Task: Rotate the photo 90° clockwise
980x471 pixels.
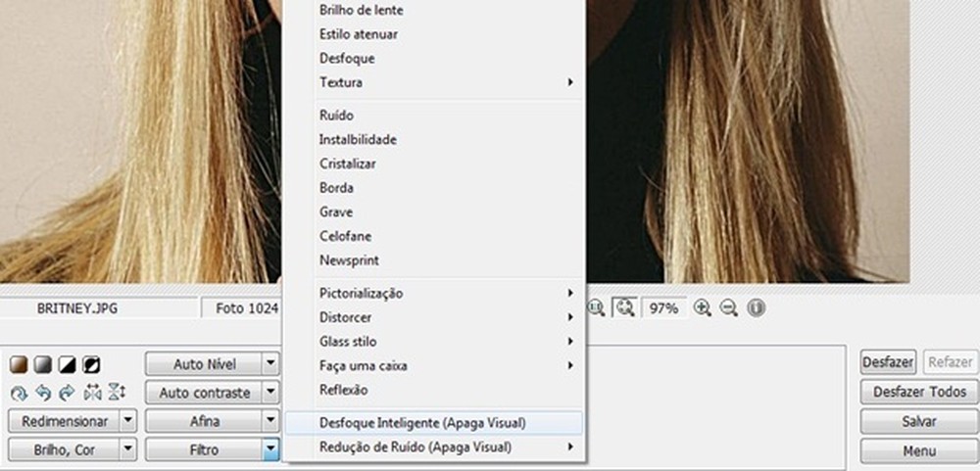Action: pyautogui.click(x=67, y=393)
